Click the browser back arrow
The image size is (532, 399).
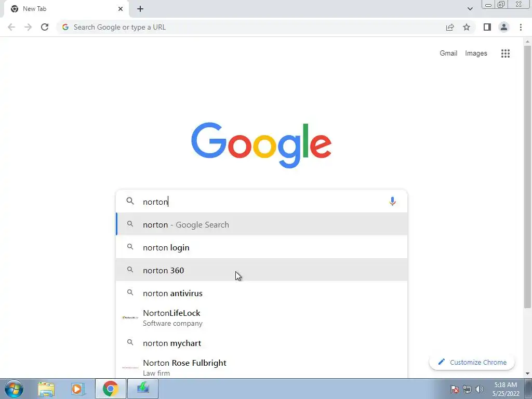pyautogui.click(x=11, y=27)
